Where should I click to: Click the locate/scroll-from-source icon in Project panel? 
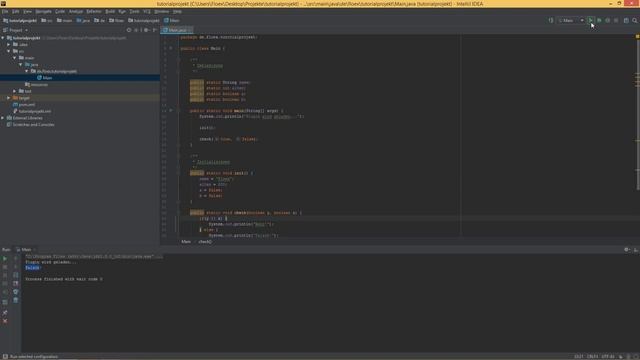(129, 30)
